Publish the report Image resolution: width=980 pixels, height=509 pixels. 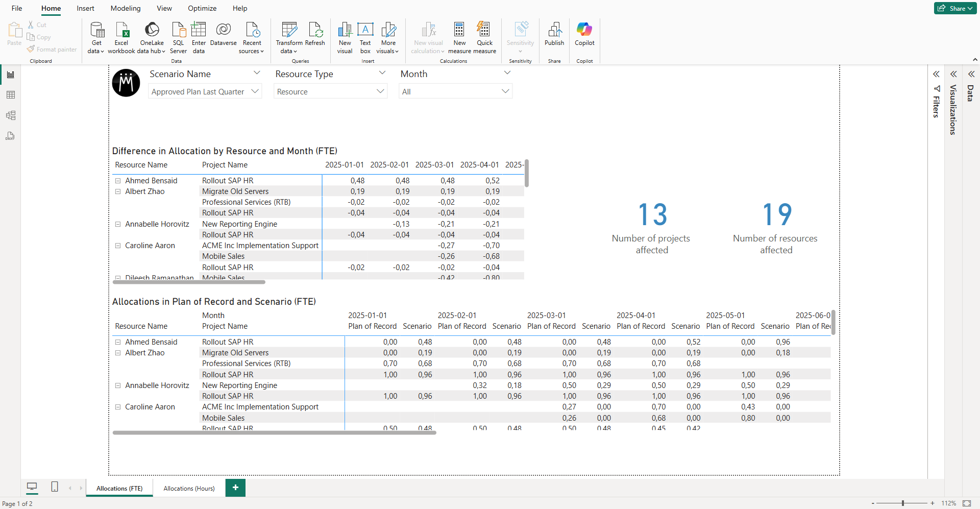tap(554, 34)
